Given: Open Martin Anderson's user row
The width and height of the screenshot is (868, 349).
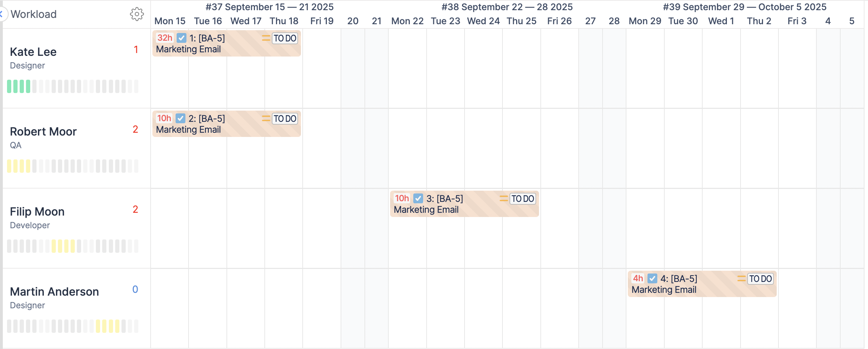Looking at the screenshot, I should (x=54, y=292).
